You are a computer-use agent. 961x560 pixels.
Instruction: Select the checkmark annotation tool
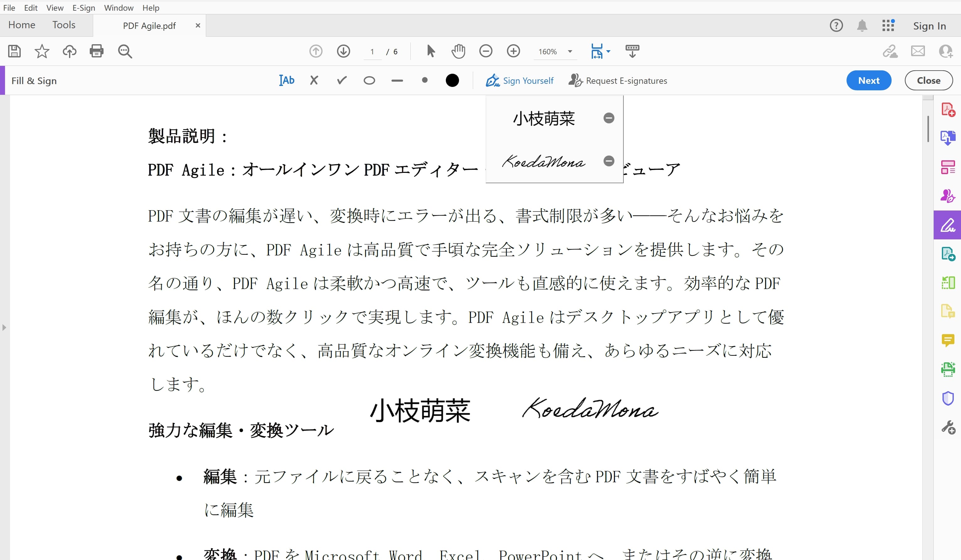click(x=341, y=80)
